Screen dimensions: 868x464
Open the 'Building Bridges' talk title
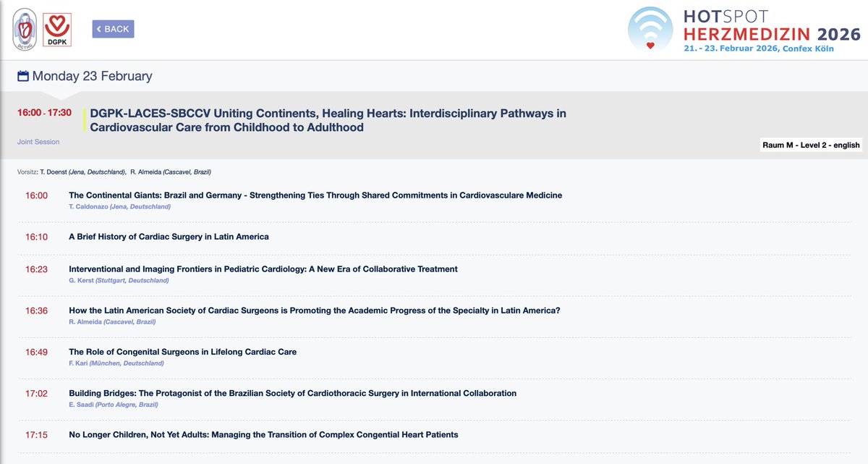point(293,394)
